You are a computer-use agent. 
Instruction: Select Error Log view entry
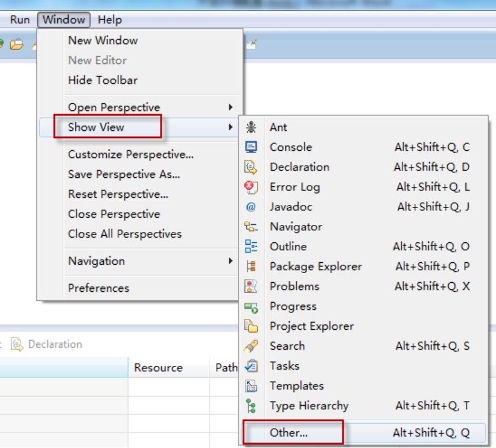click(x=363, y=187)
